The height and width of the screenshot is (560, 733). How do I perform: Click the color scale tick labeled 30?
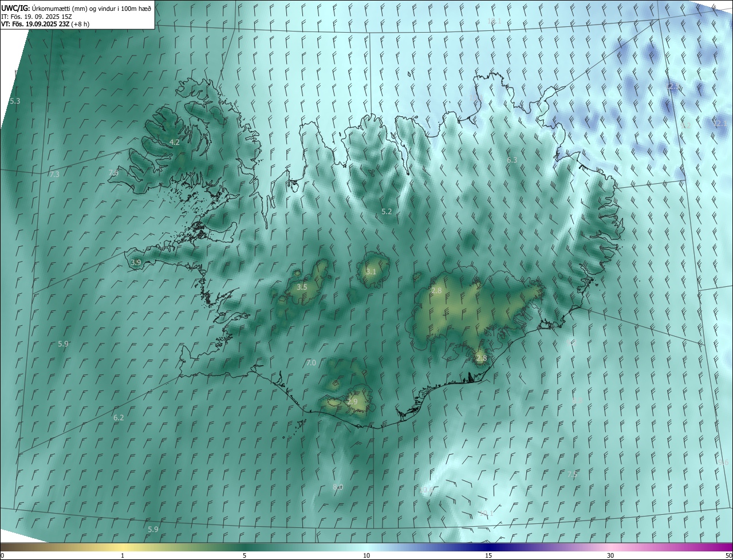[610, 555]
